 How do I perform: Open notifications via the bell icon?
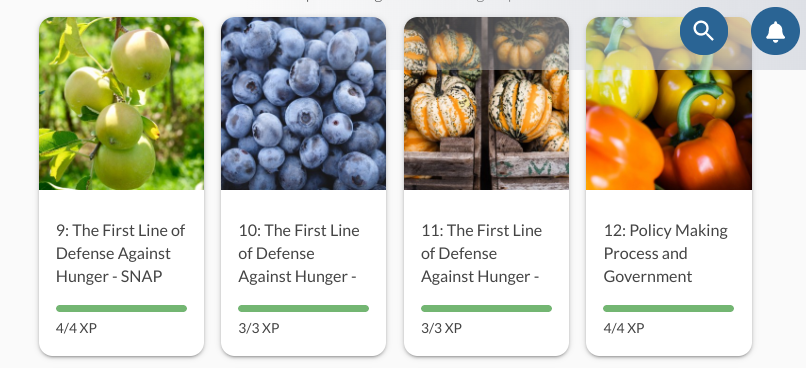775,31
